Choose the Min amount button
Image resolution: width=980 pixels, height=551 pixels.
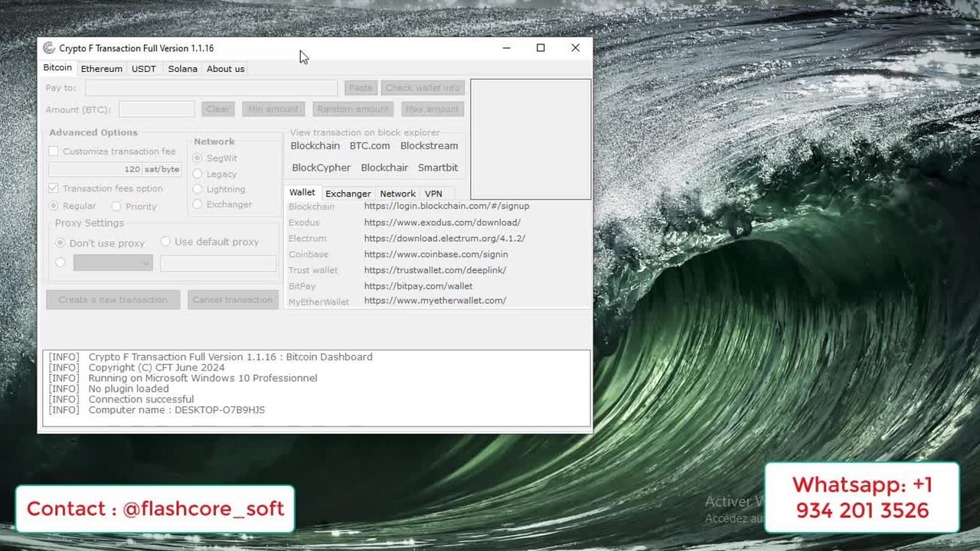pyautogui.click(x=273, y=109)
